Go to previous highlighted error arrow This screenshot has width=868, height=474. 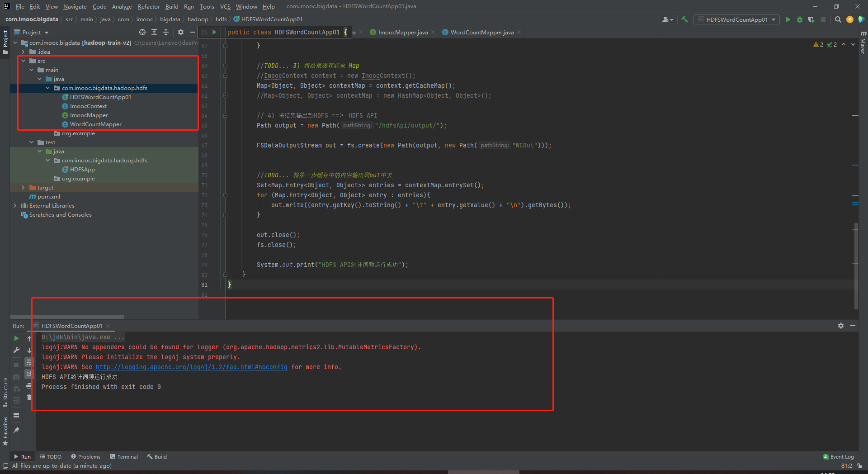844,44
